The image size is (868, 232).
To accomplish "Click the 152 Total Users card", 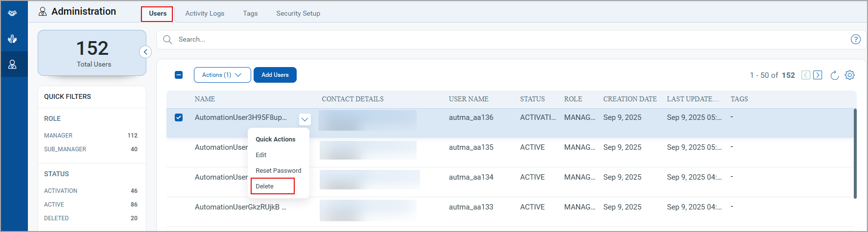I will 92,53.
